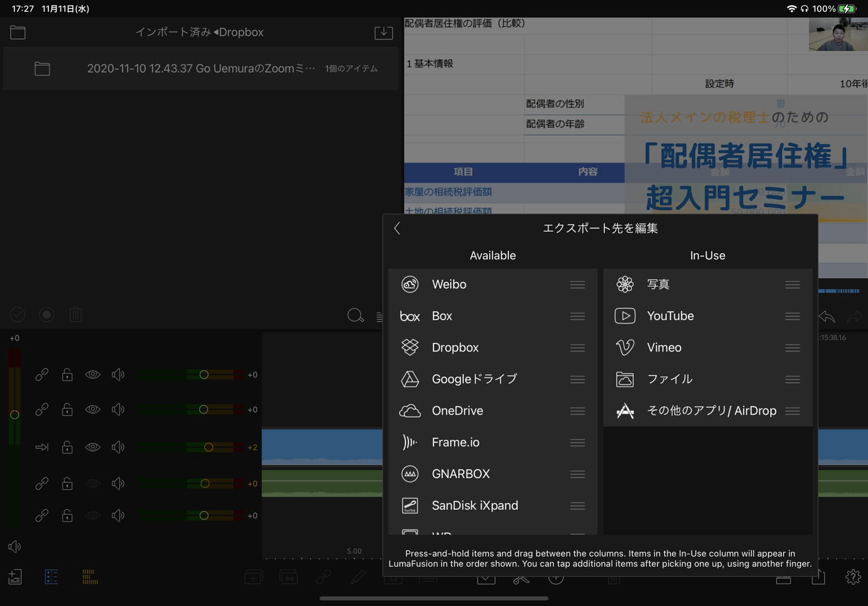Click the top track volume slider knob
This screenshot has width=868, height=606.
point(204,374)
